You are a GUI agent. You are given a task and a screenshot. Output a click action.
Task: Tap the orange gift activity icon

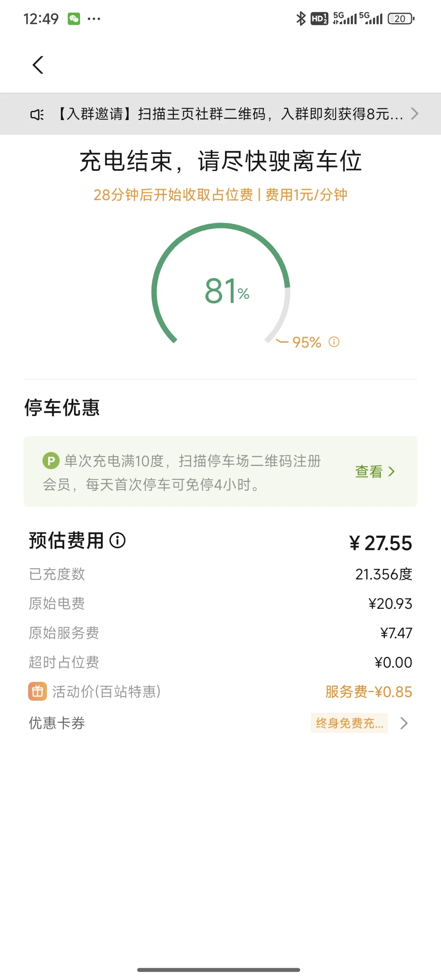coord(38,691)
